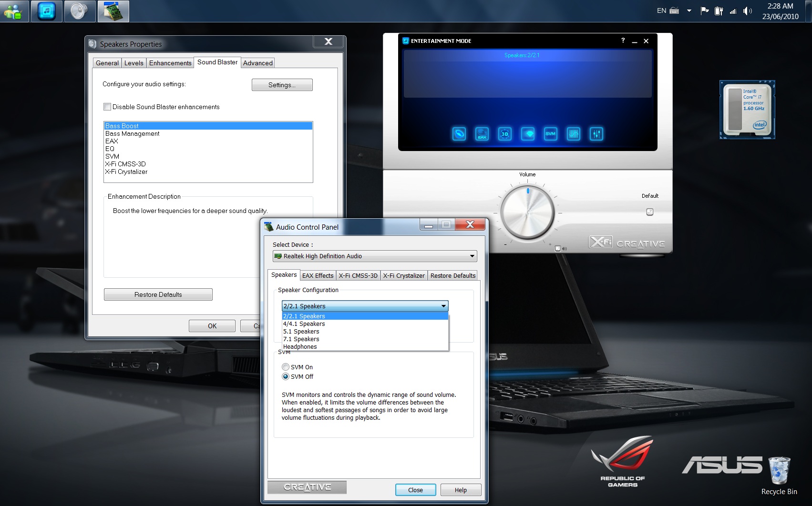
Task: Choose Headphones from the dropdown list
Action: click(365, 346)
